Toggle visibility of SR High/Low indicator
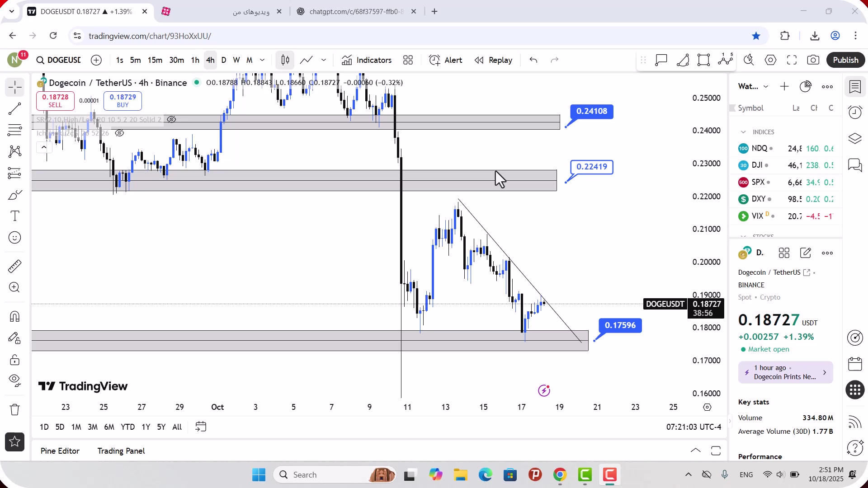Image resolution: width=868 pixels, height=488 pixels. point(171,120)
